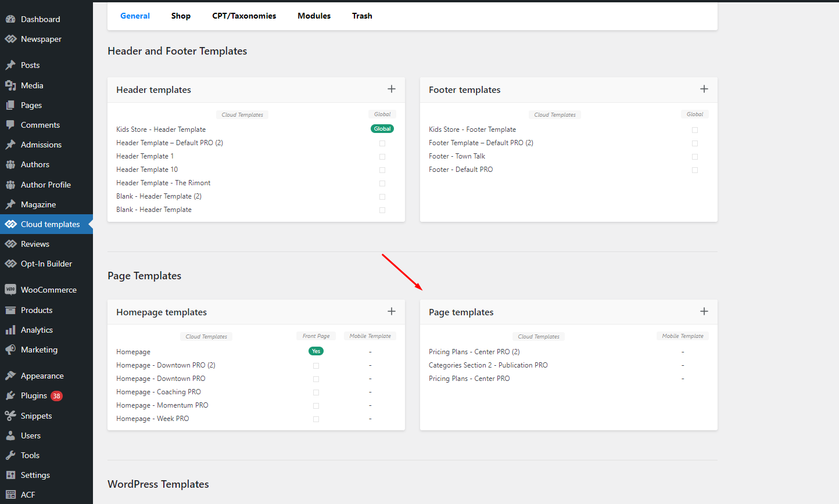Click the Opt-In Builder sidebar icon
Image resolution: width=839 pixels, height=504 pixels.
(x=10, y=264)
